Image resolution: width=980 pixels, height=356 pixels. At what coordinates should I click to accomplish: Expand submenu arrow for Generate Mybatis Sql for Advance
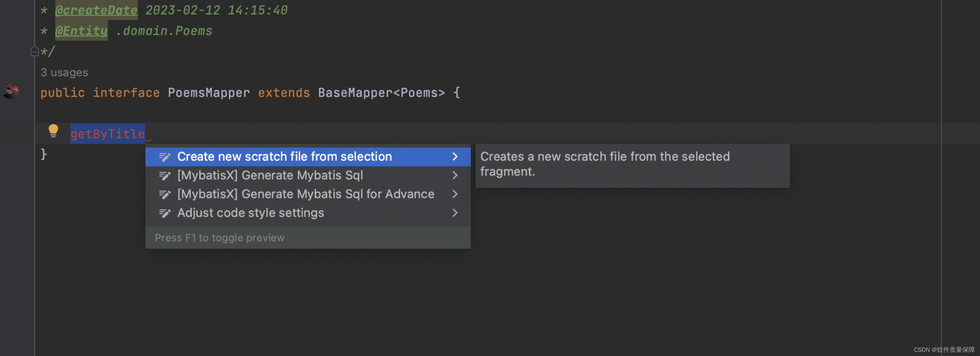[x=455, y=194]
